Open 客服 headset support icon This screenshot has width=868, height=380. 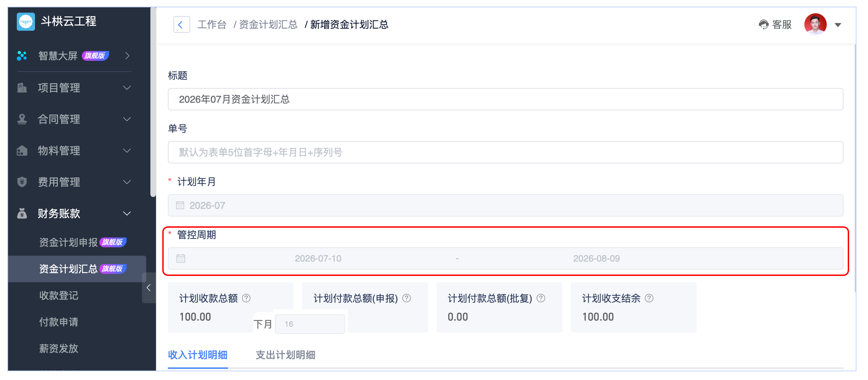click(763, 24)
